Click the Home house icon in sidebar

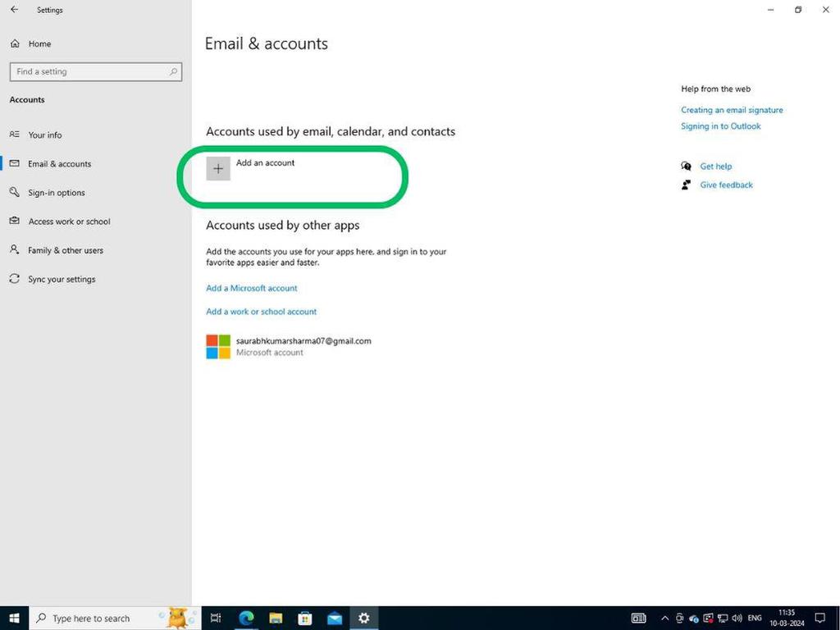pyautogui.click(x=15, y=43)
